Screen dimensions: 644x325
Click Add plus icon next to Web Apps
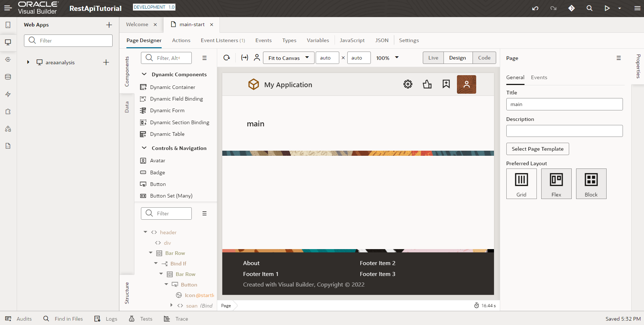(x=109, y=25)
